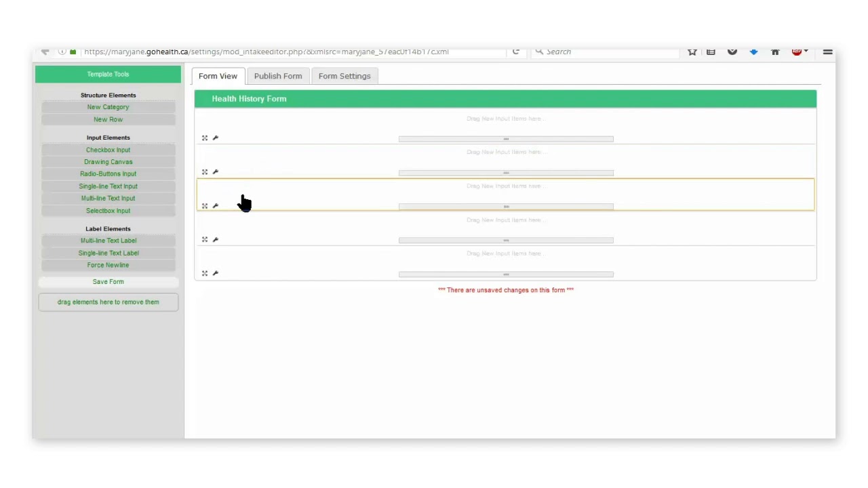Select the Multi-line Text Input element

tap(108, 199)
